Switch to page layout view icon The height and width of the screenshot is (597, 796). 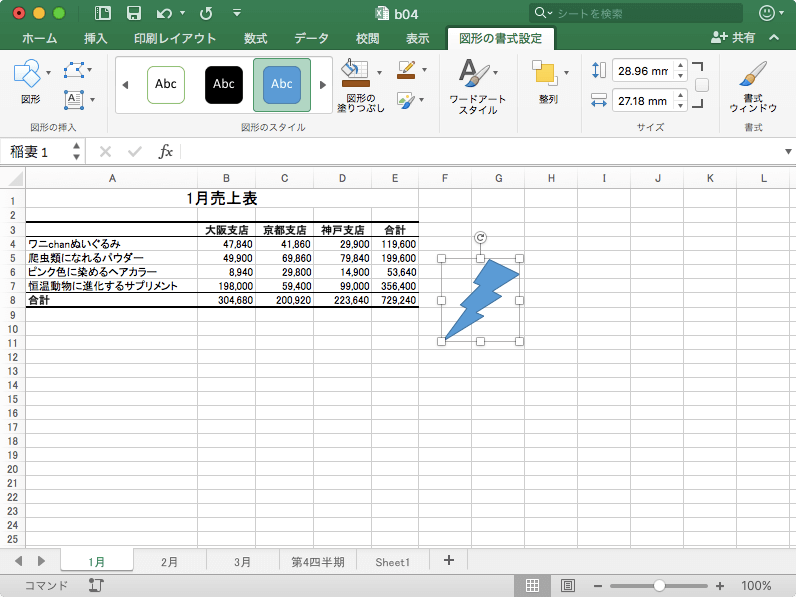click(568, 586)
